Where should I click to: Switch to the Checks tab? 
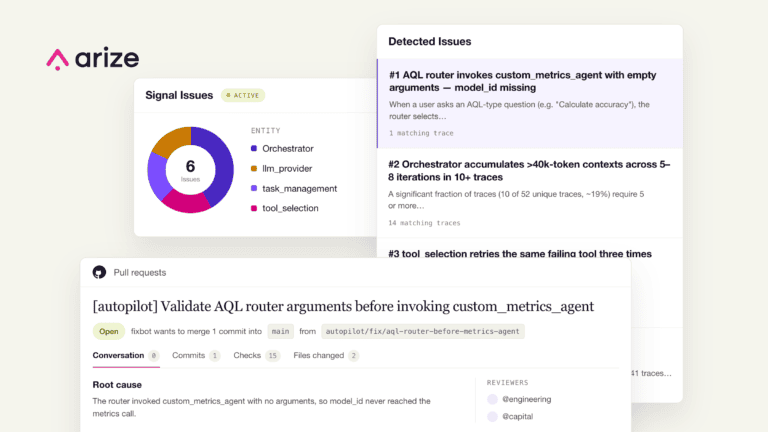(x=257, y=356)
